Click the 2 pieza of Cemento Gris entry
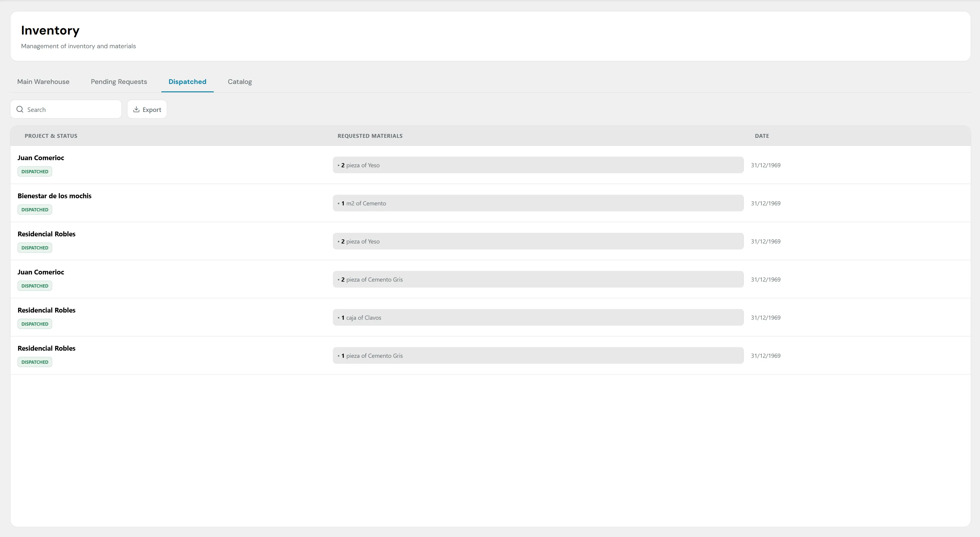Image resolution: width=980 pixels, height=537 pixels. [538, 280]
